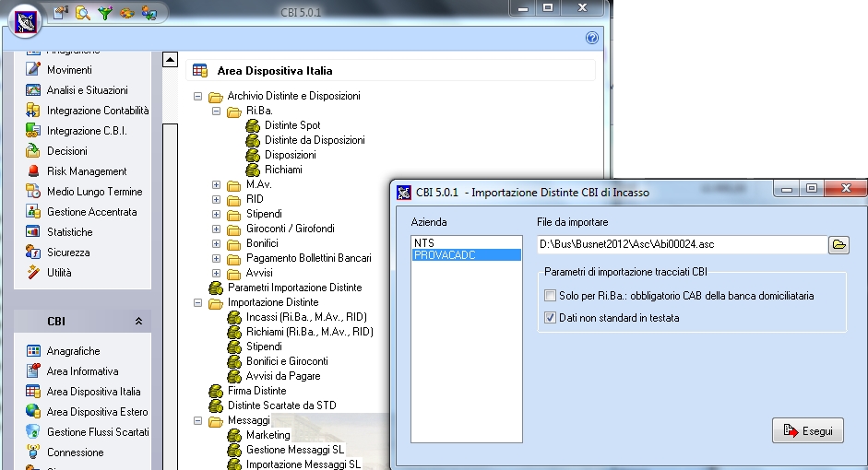This screenshot has height=470, width=868.
Task: Select PROVACADC in the Azienda list
Action: click(x=466, y=255)
